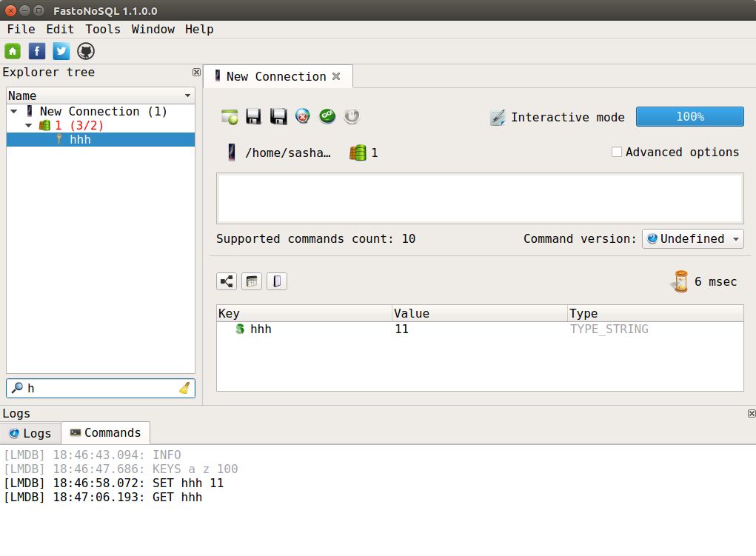Image resolution: width=756 pixels, height=556 pixels.
Task: Enable the Advanced options checkbox
Action: (616, 152)
